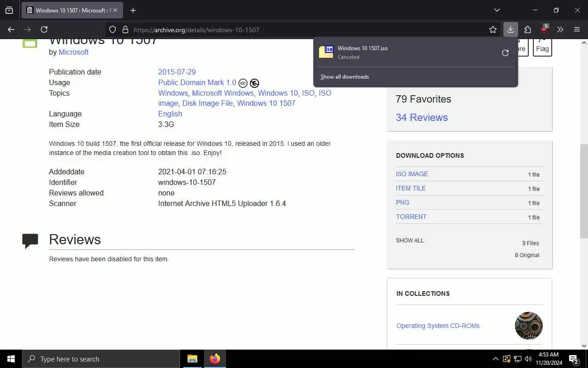View site security padlock info
Viewport: 588px width, 368px height.
(x=125, y=29)
